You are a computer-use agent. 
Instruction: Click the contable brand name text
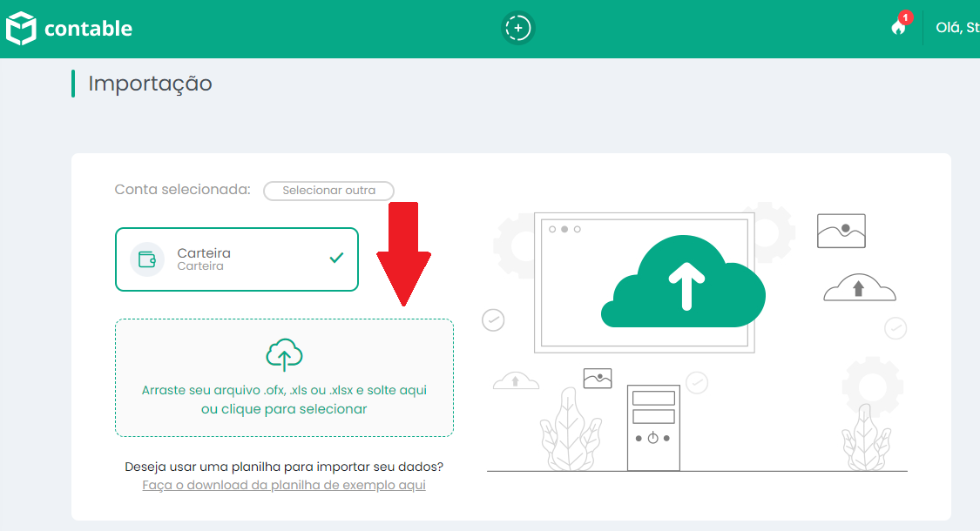(x=88, y=29)
